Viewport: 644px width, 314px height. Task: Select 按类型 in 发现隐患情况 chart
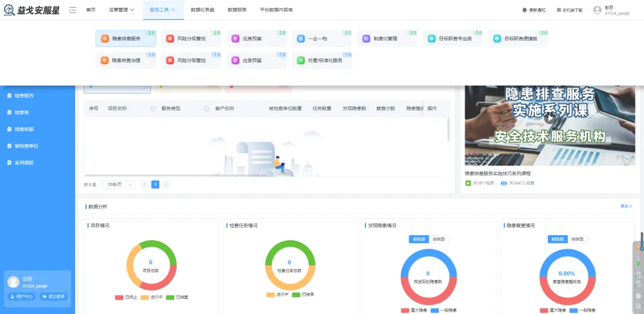tap(439, 239)
